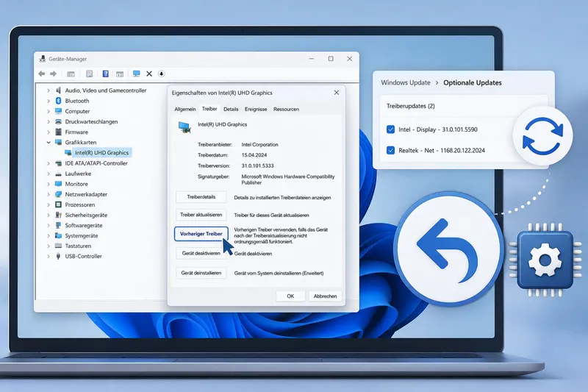Click the Treiberupdates (2) heading
Image resolution: width=588 pixels, height=392 pixels.
point(411,106)
